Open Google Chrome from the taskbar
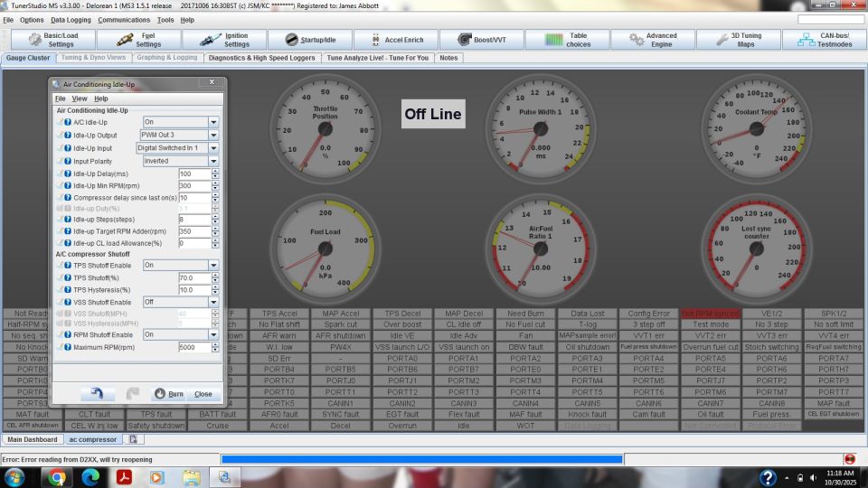This screenshot has width=868, height=488. [56, 477]
